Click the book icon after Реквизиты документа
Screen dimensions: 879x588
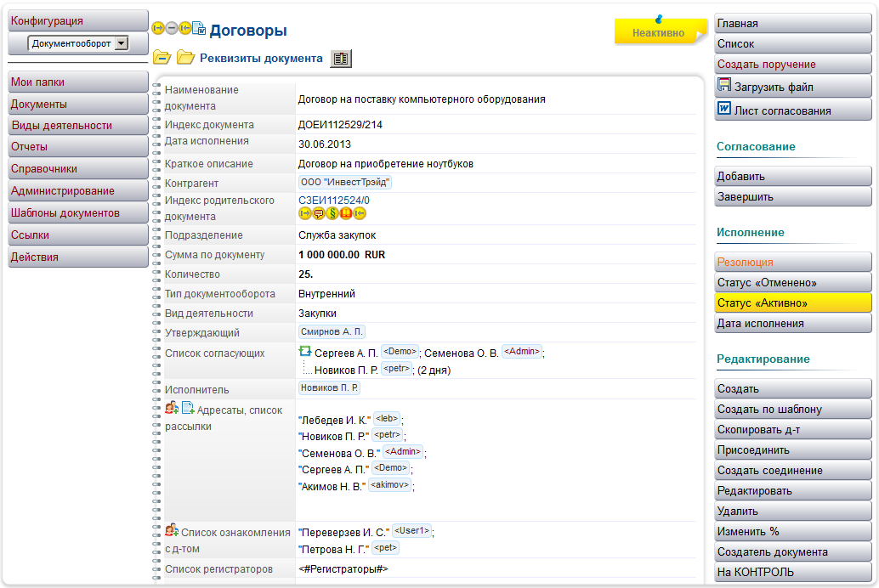(x=341, y=59)
